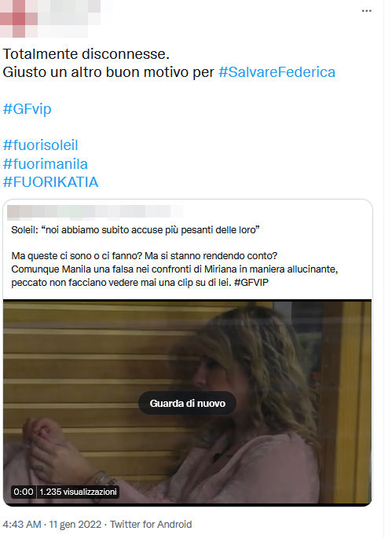This screenshot has height=538, width=392.
Task: Open quoted tweet starting 'Ma queste ci sono'
Action: (x=174, y=269)
